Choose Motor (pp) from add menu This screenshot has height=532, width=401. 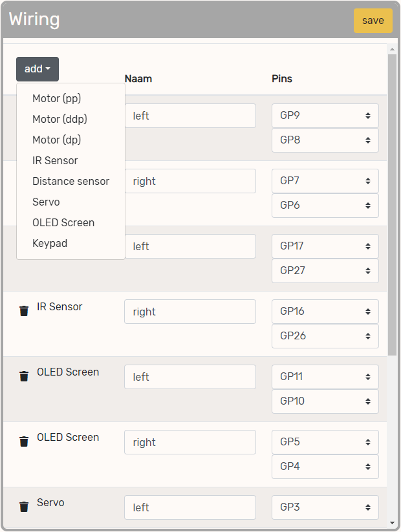[x=56, y=98]
